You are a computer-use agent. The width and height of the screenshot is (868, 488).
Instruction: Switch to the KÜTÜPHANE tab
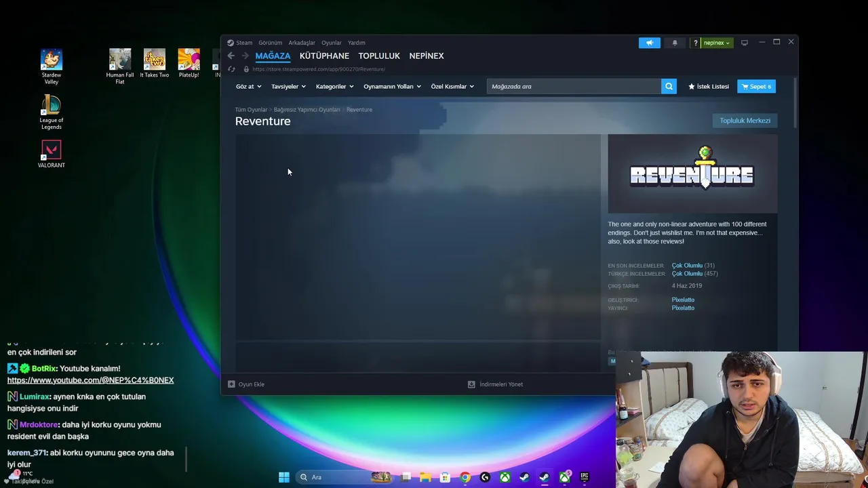point(324,56)
